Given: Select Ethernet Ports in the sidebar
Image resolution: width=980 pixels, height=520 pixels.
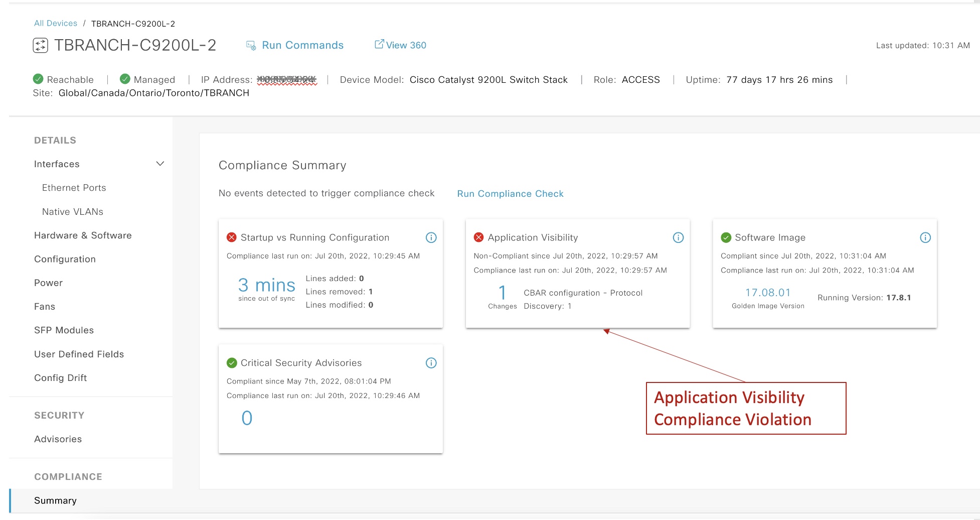Looking at the screenshot, I should (x=74, y=188).
